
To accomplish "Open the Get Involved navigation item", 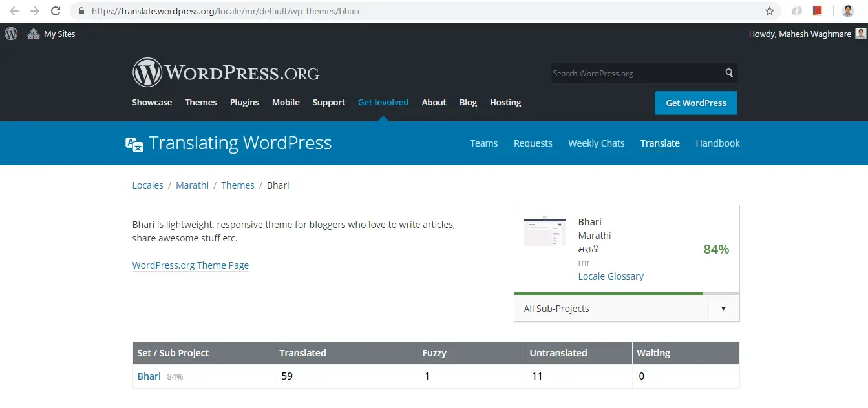I will (383, 102).
